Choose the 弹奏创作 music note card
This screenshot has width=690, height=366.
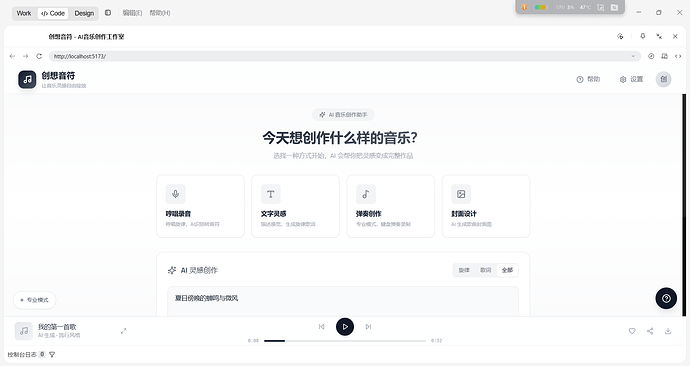click(391, 206)
